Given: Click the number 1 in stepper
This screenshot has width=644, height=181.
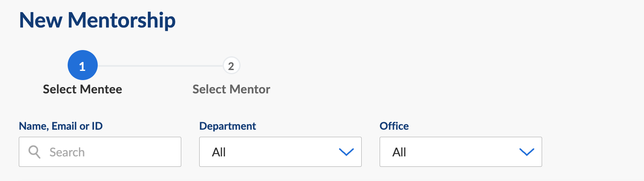Looking at the screenshot, I should pyautogui.click(x=82, y=66).
